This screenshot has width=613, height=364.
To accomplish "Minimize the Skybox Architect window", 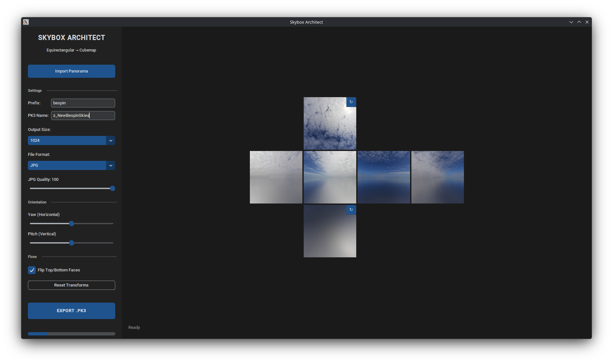I will tap(571, 22).
